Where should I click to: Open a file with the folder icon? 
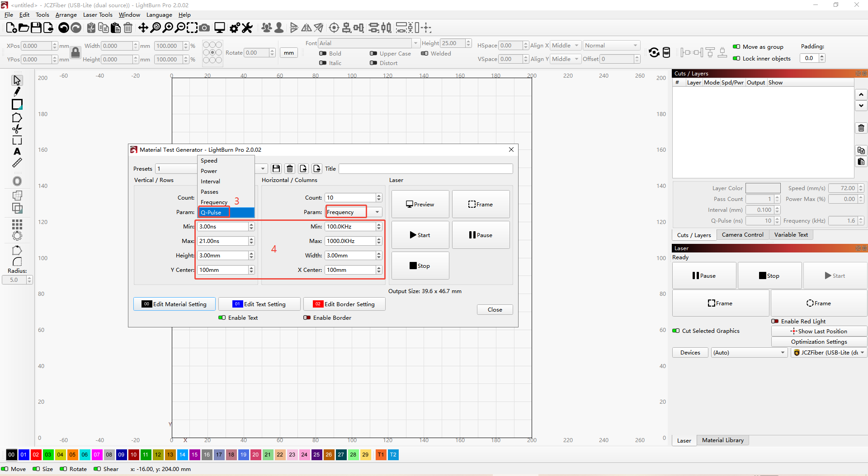tap(24, 28)
